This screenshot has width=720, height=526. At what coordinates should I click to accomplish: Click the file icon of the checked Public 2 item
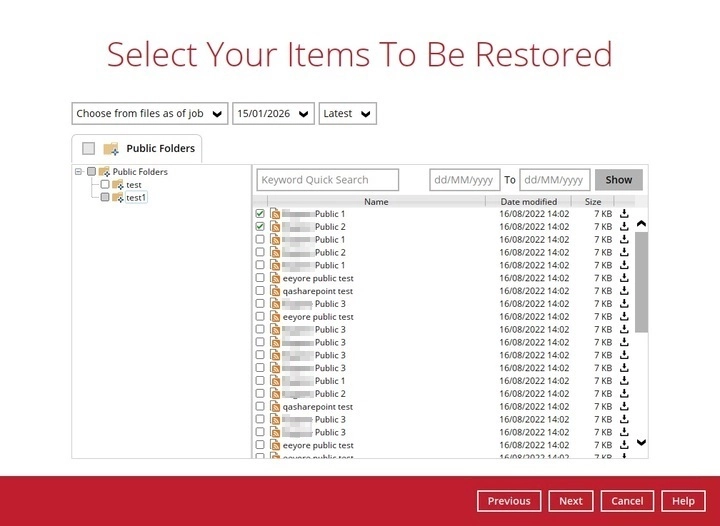pyautogui.click(x=275, y=226)
